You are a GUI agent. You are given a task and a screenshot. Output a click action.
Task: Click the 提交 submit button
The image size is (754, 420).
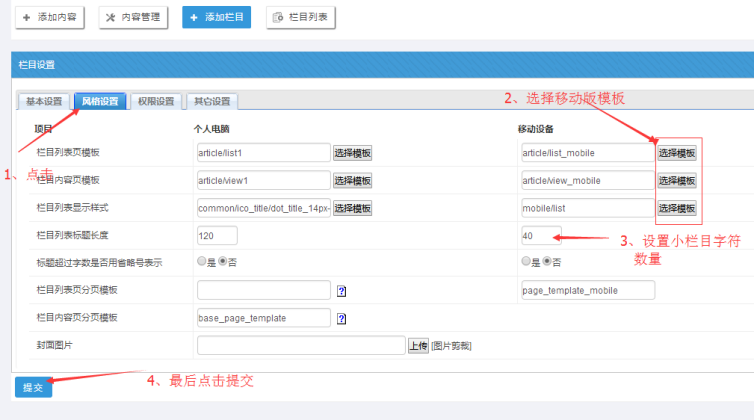coord(33,387)
